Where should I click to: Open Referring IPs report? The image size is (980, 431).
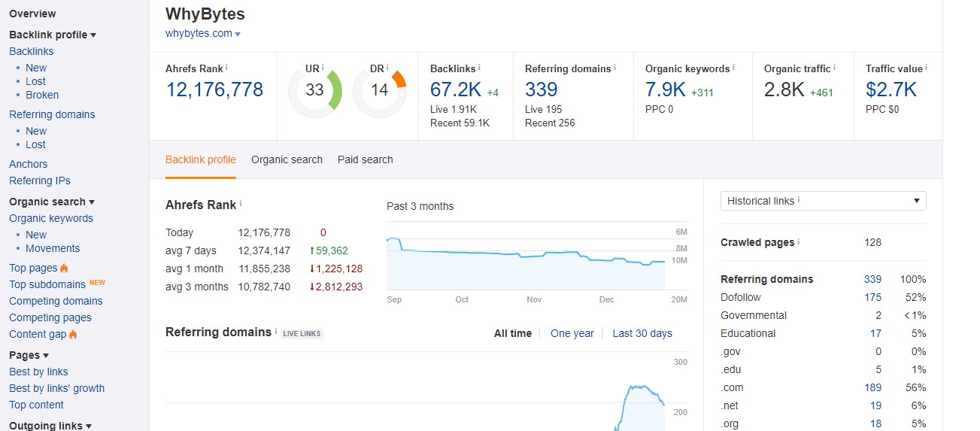tap(40, 181)
